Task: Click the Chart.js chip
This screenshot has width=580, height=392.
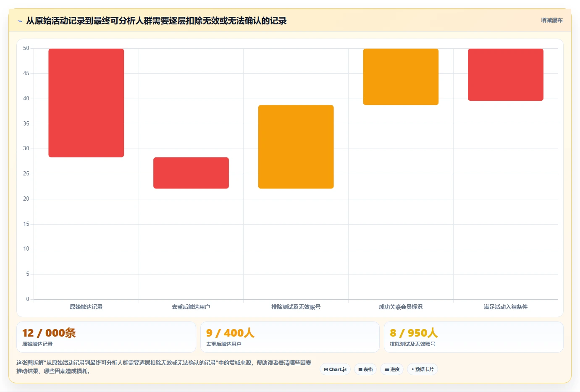Action: tap(335, 369)
